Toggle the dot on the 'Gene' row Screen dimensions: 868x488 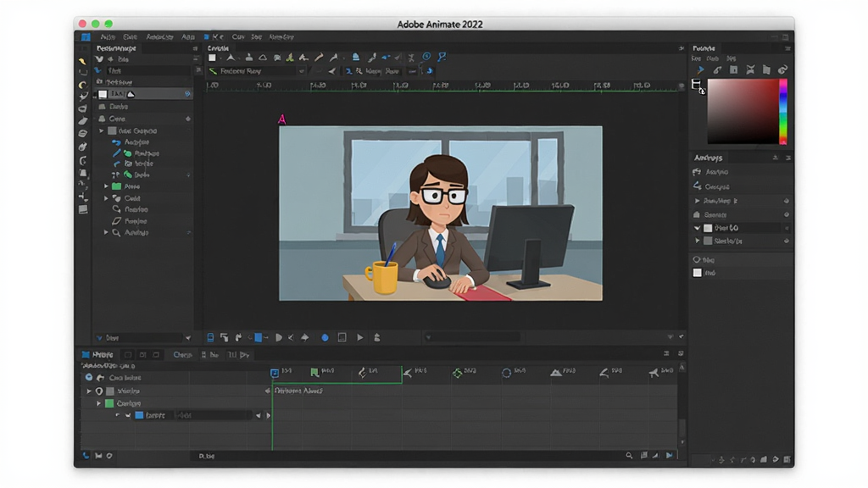click(x=188, y=119)
